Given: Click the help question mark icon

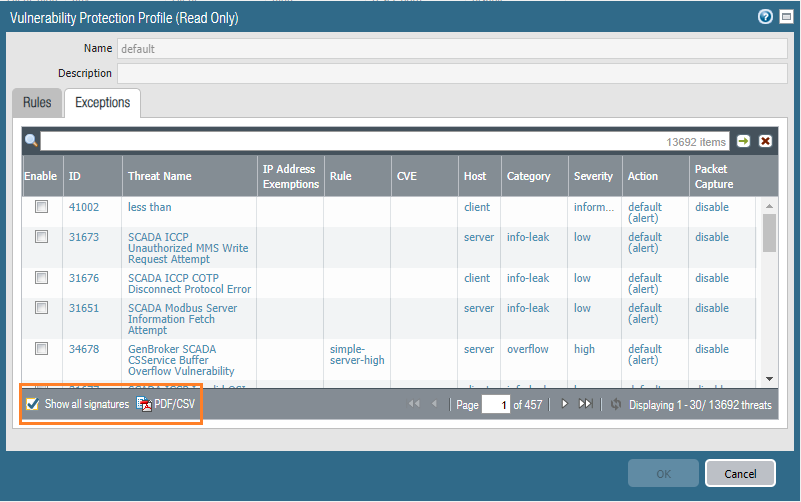Looking at the screenshot, I should click(x=766, y=17).
